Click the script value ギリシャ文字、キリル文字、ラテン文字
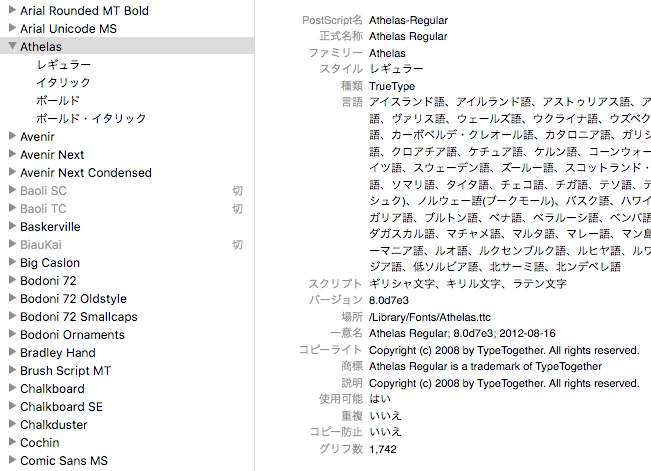 pos(468,284)
